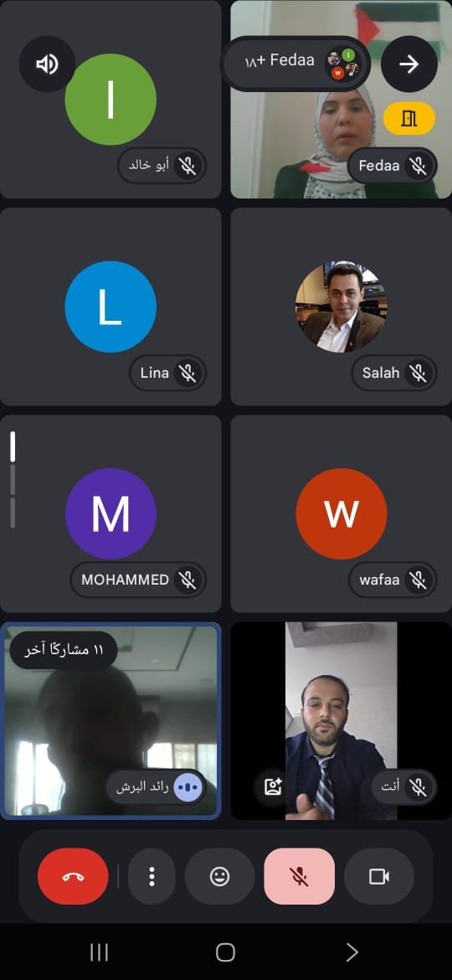The image size is (452, 980).
Task: Toggle the camera video button
Action: [x=379, y=876]
